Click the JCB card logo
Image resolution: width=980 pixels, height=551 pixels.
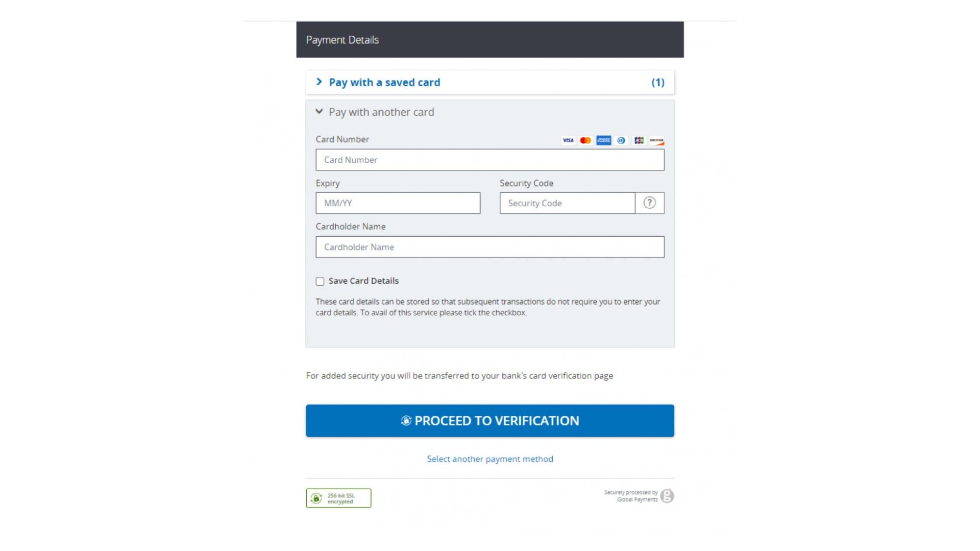pos(639,140)
